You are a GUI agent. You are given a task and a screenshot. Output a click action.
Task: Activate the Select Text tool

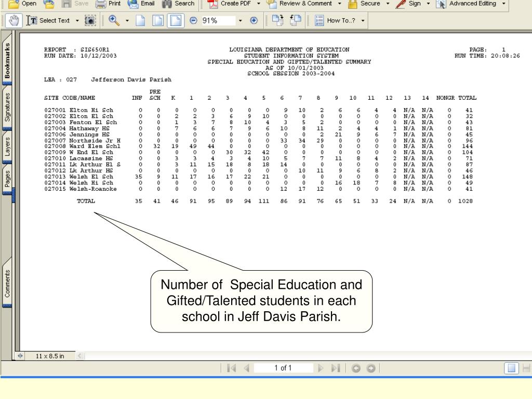pos(48,21)
